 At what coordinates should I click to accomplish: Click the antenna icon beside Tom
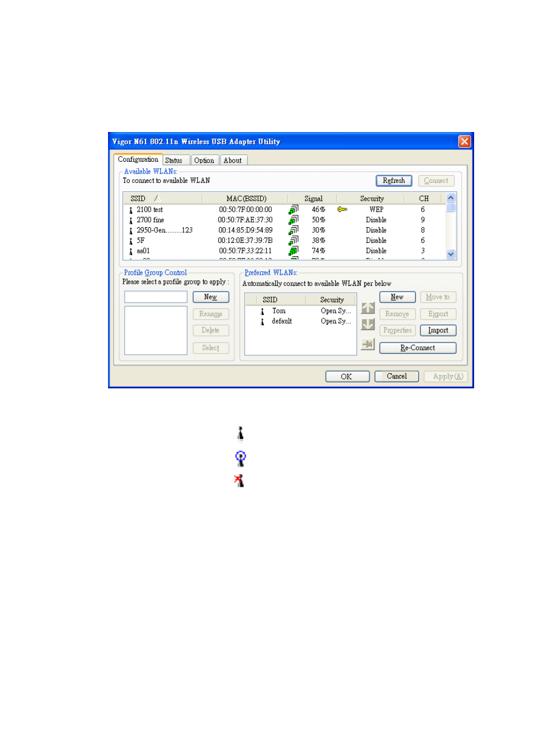[262, 312]
